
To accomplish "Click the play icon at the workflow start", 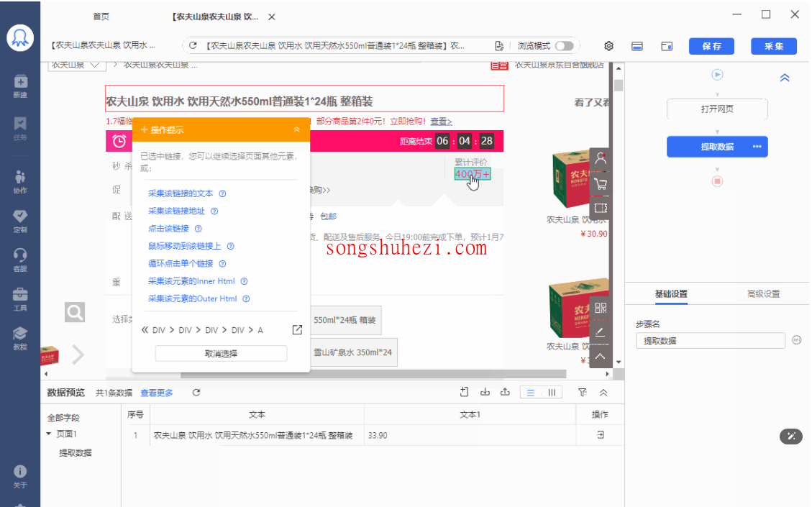I will pos(717,75).
